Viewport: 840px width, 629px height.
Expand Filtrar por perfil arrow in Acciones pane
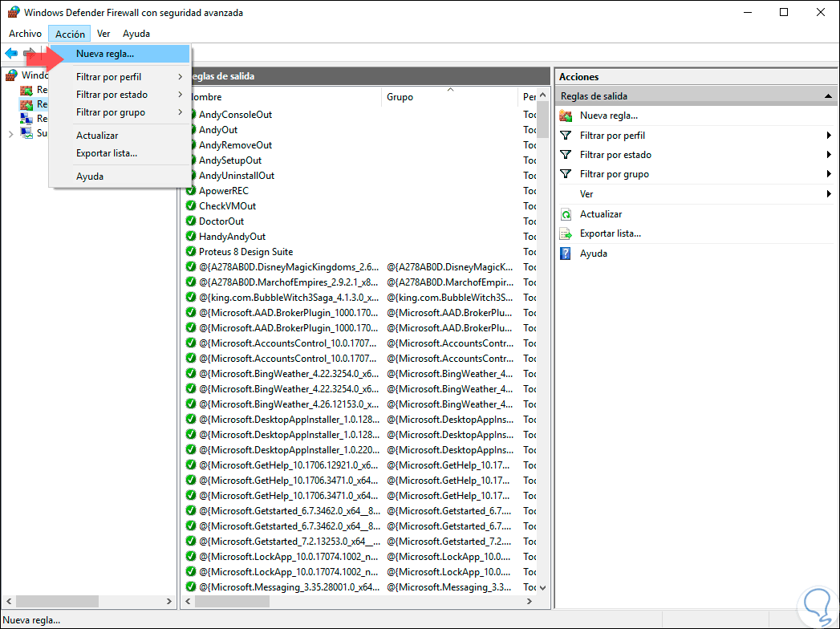coord(829,136)
